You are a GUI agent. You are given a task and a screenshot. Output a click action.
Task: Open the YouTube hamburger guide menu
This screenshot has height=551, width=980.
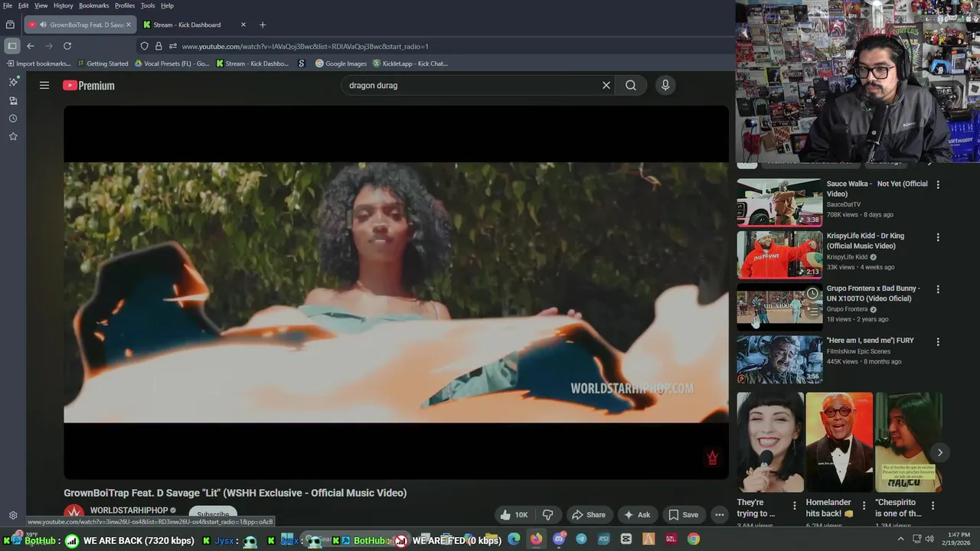pyautogui.click(x=44, y=86)
